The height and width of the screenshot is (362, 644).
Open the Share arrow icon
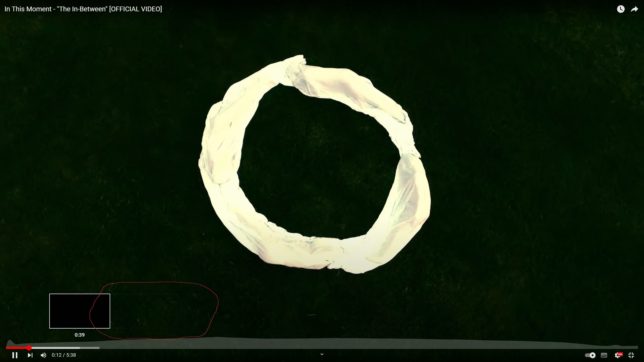(634, 9)
